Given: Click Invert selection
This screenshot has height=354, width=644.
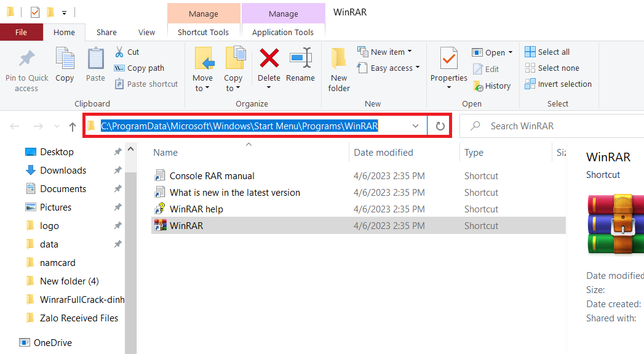Looking at the screenshot, I should point(558,84).
